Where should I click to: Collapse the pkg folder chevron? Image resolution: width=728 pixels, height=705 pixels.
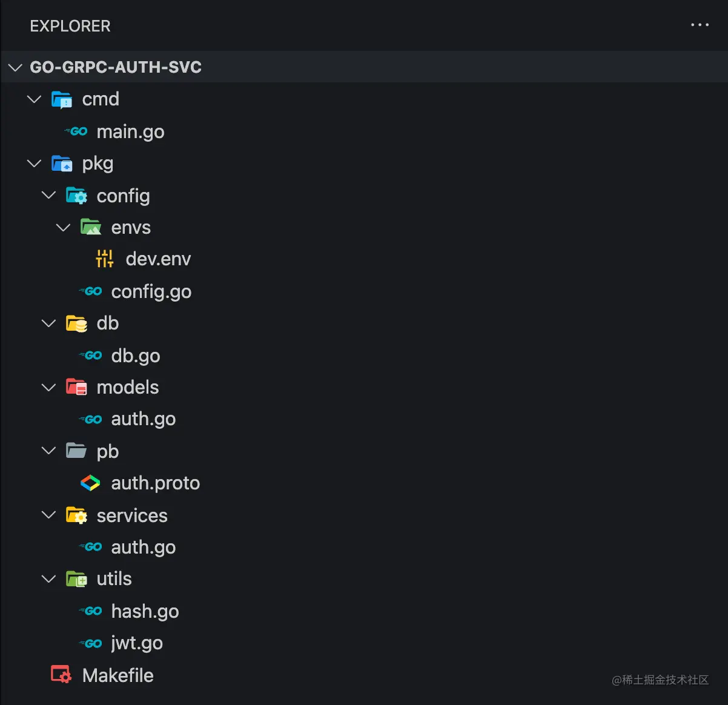coord(35,164)
